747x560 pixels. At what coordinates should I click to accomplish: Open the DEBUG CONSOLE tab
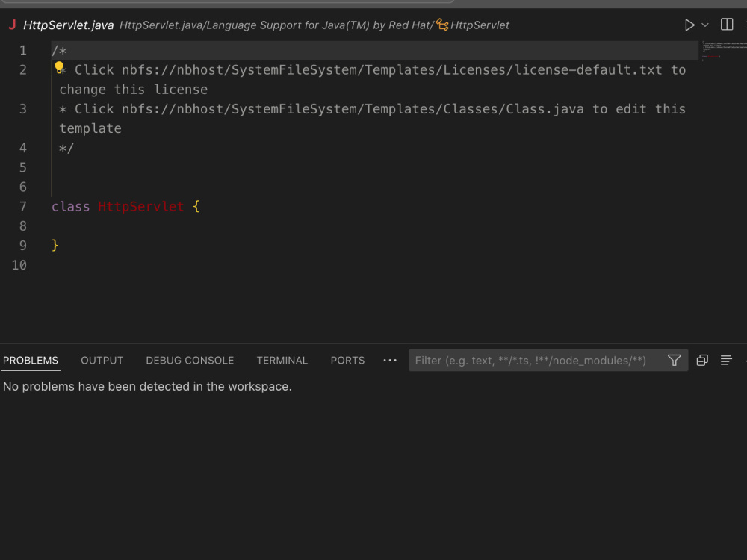coord(190,361)
